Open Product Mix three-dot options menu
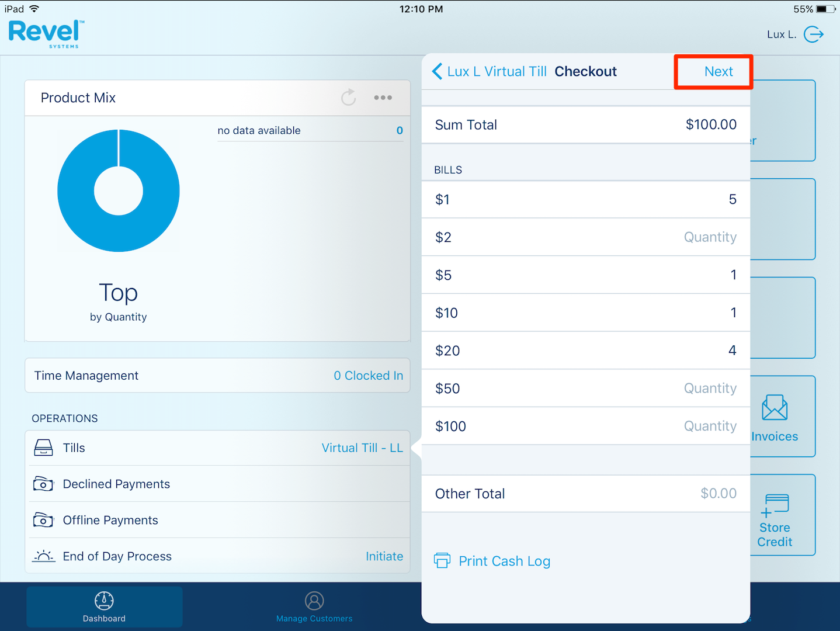 (383, 98)
